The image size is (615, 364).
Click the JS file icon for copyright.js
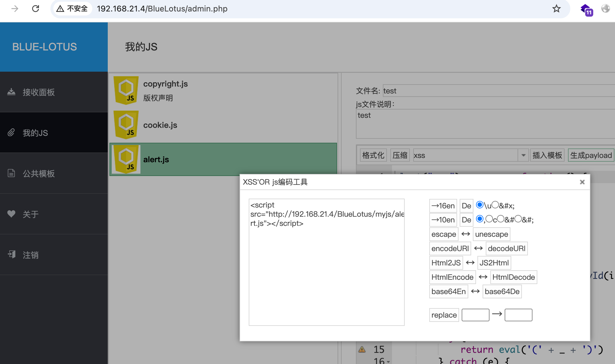tap(126, 90)
